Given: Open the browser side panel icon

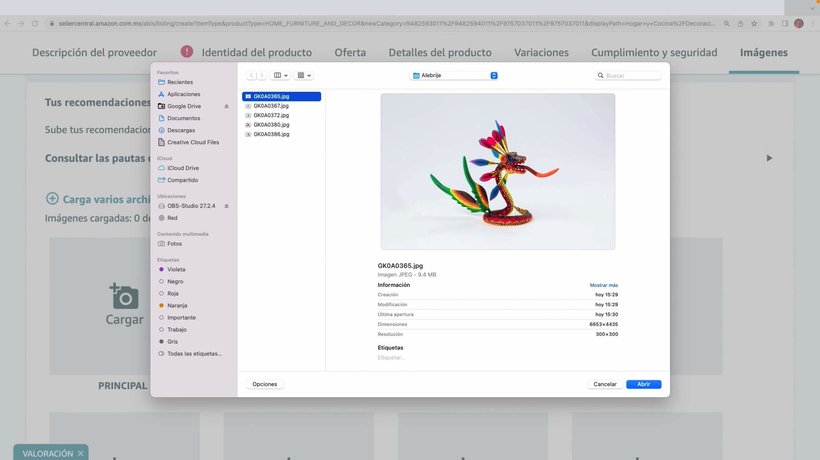Looking at the screenshot, I should (x=785, y=24).
